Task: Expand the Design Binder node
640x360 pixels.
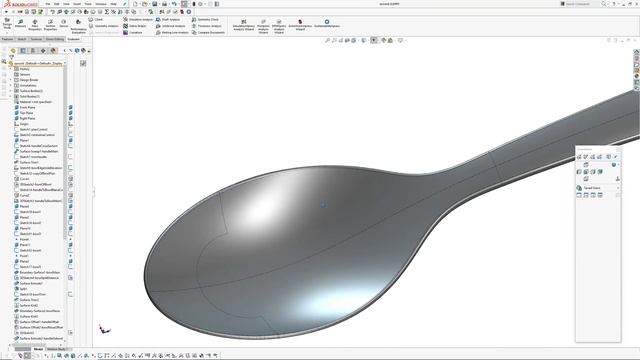Action: pos(11,80)
